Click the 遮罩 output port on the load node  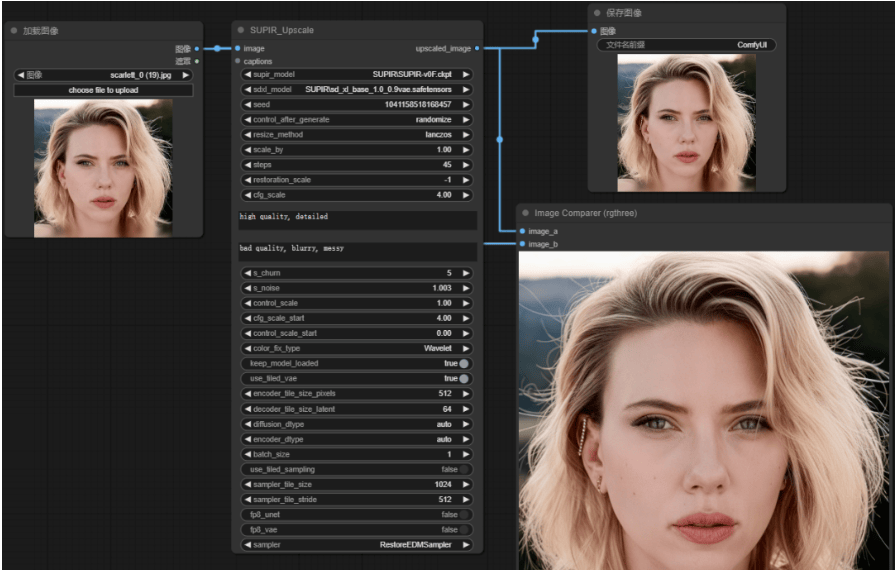196,61
